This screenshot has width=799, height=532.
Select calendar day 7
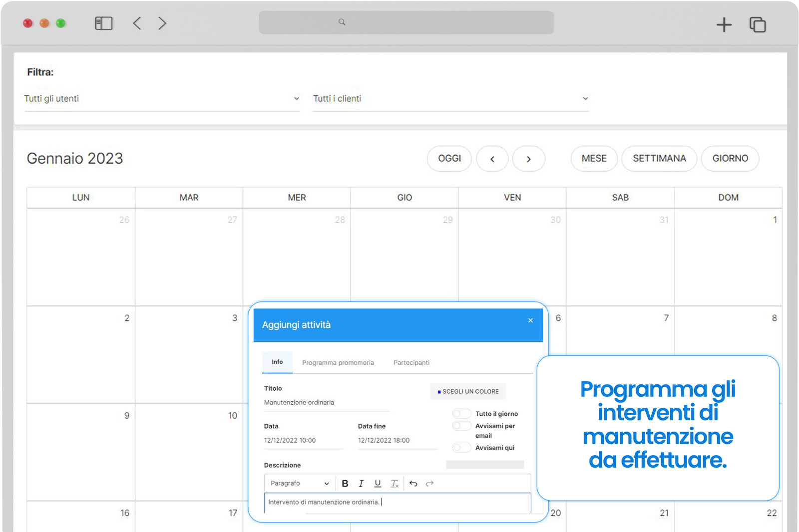pos(620,330)
